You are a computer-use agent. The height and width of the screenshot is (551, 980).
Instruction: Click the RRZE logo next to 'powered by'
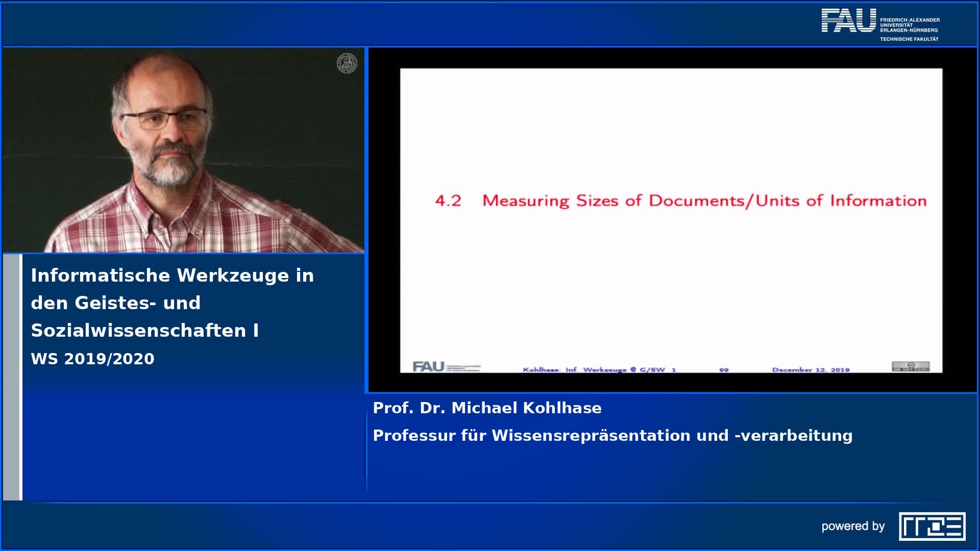[932, 526]
